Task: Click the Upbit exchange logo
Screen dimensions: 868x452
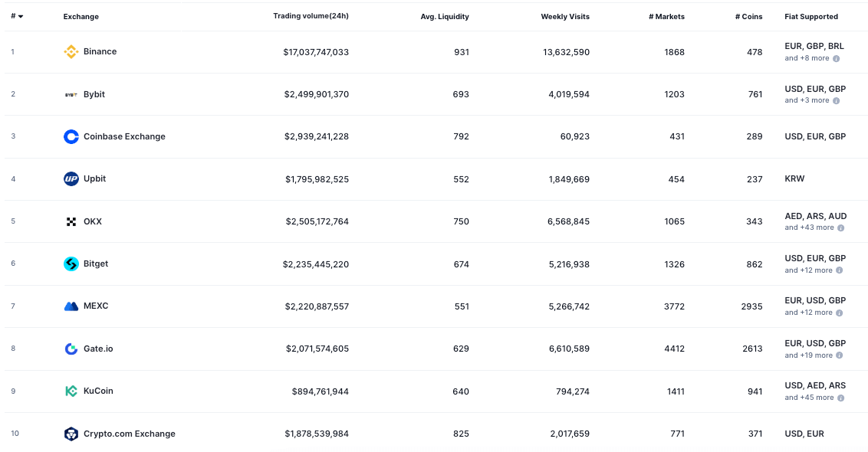Action: pyautogui.click(x=71, y=179)
